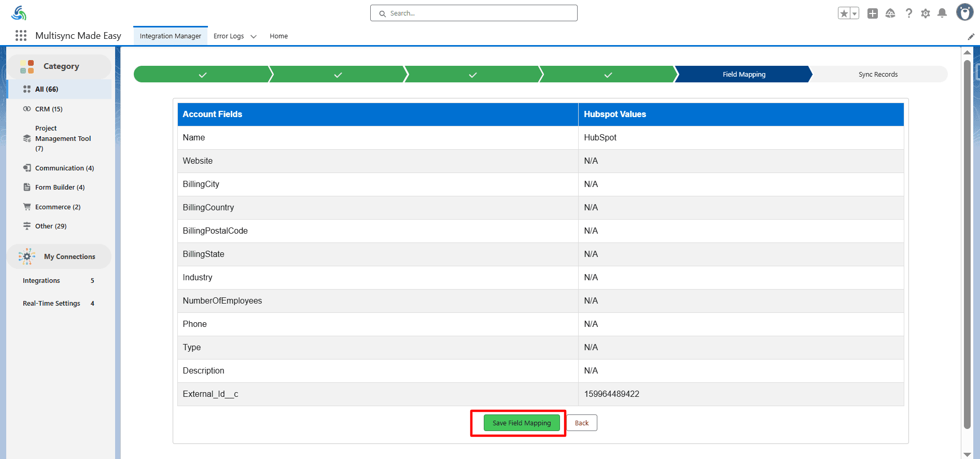
Task: Click the down arrow of the vertical scrollbar
Action: (967, 454)
